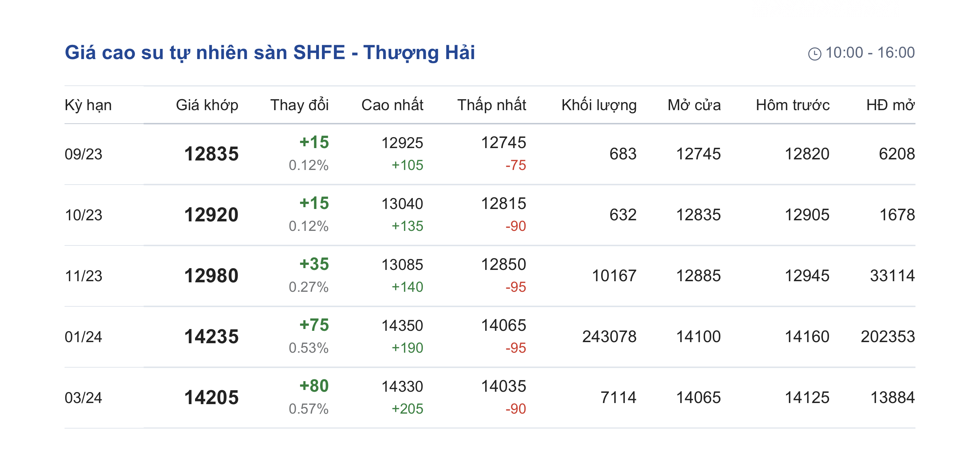Click the Thay đổi column header
980x453 pixels.
tap(299, 105)
